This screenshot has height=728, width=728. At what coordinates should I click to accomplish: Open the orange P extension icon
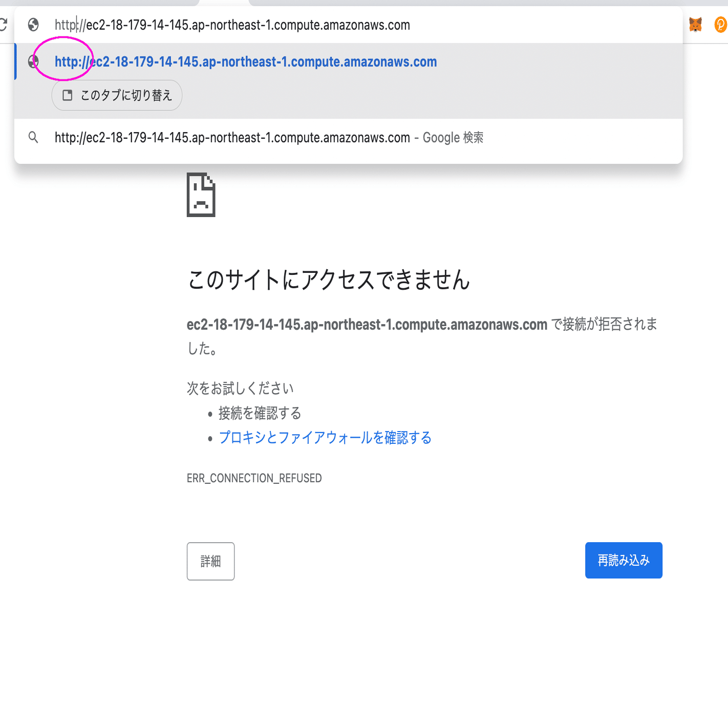coord(720,24)
